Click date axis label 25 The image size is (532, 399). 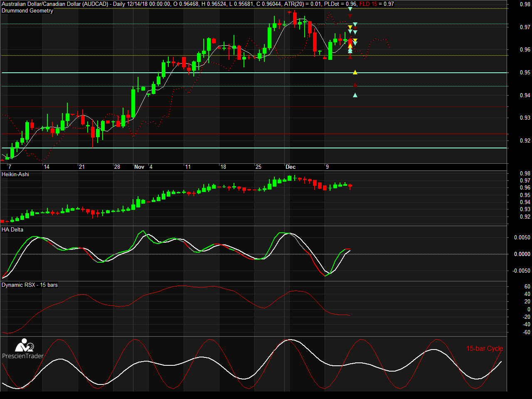[259, 167]
